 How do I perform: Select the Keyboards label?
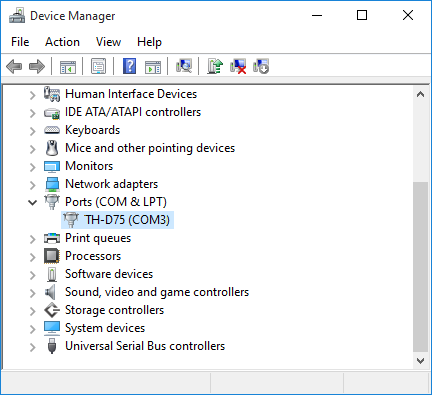click(x=92, y=130)
